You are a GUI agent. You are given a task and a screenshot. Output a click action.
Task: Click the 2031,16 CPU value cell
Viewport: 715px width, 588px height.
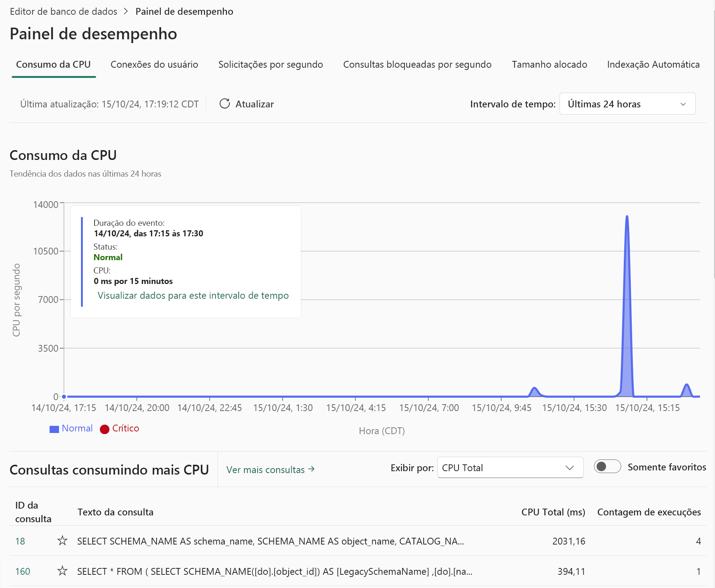point(569,541)
